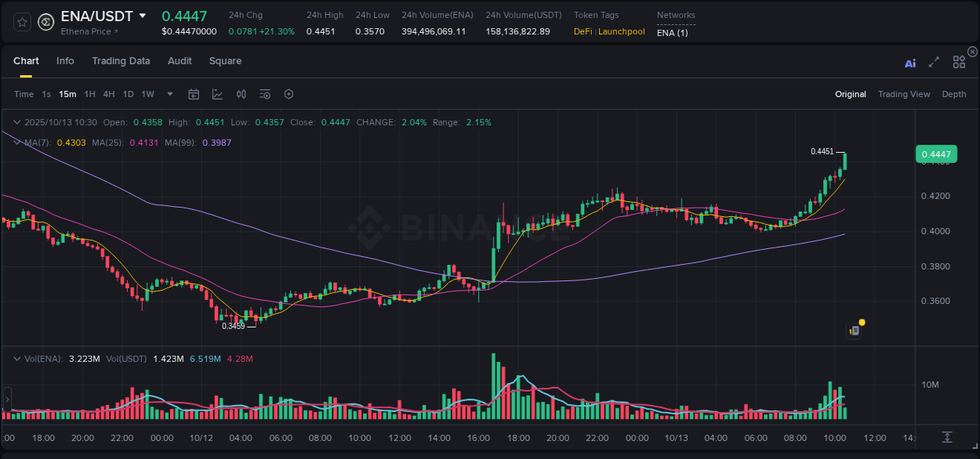Select the Depth chart view
The width and height of the screenshot is (980, 459).
click(953, 94)
